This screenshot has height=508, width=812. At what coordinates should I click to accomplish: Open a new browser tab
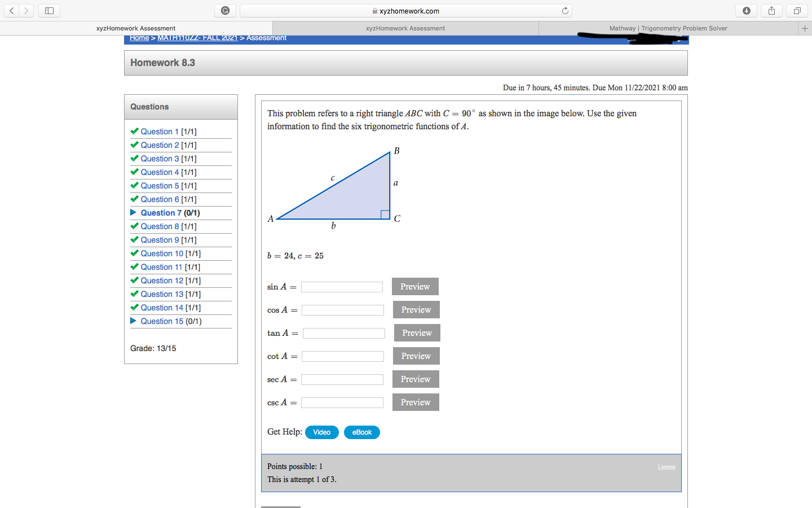tap(805, 28)
